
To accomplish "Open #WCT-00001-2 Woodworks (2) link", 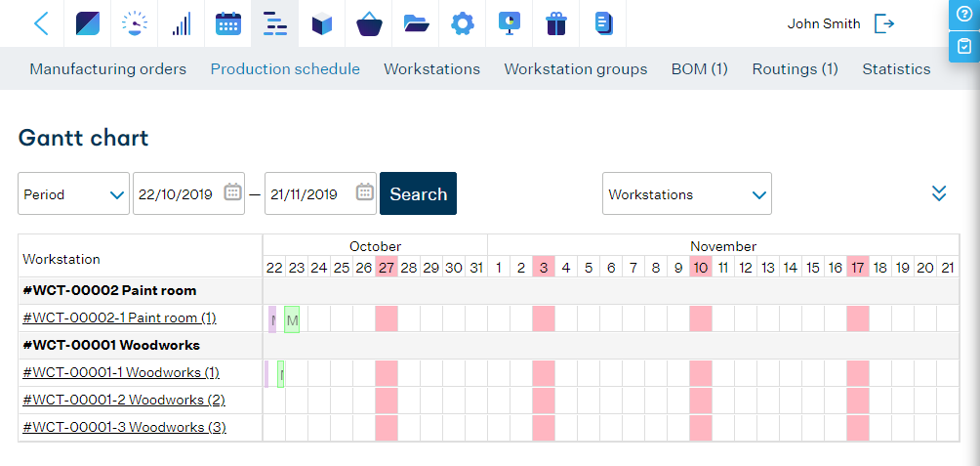I will [124, 400].
